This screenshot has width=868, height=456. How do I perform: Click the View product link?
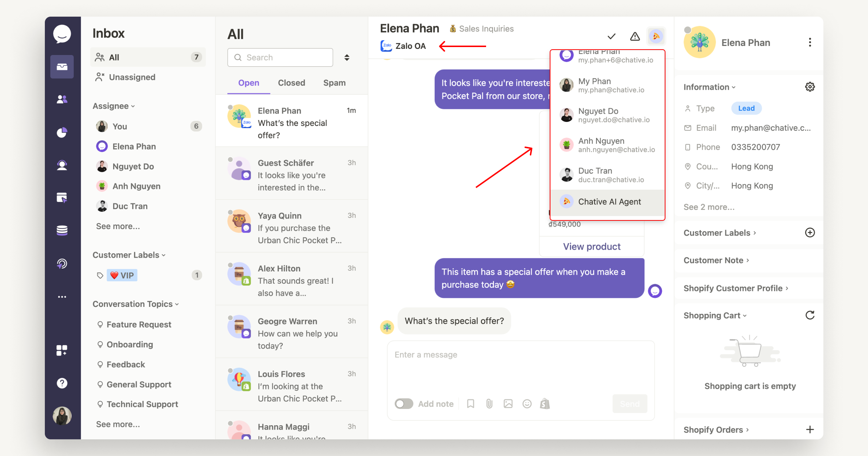coord(592,246)
